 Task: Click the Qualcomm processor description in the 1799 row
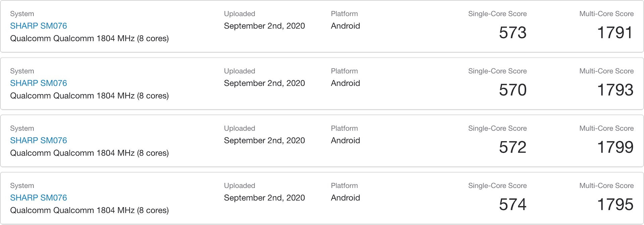tap(89, 153)
